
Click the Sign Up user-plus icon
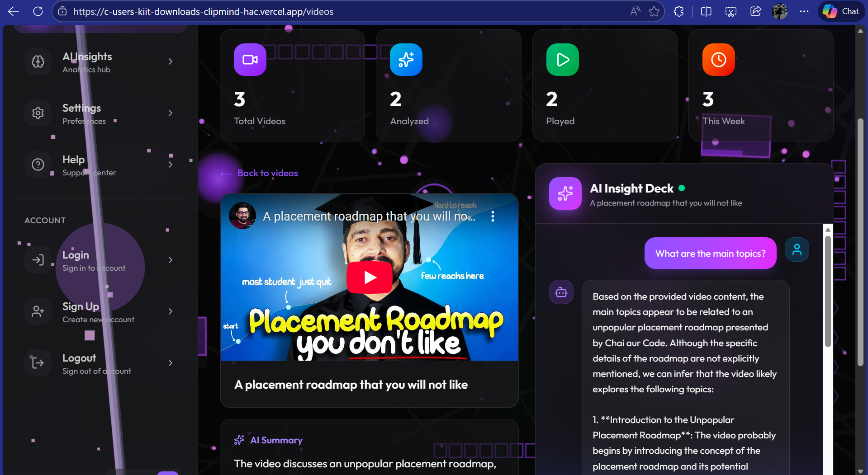click(38, 311)
